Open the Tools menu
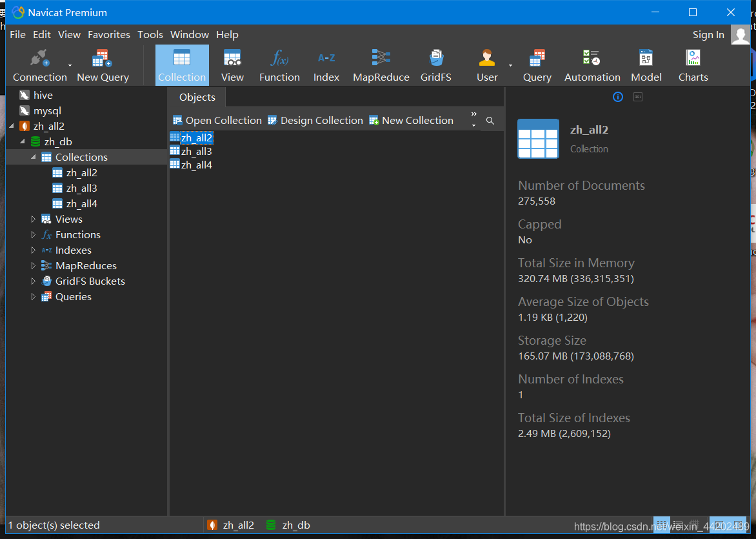Image resolution: width=756 pixels, height=539 pixels. click(150, 35)
